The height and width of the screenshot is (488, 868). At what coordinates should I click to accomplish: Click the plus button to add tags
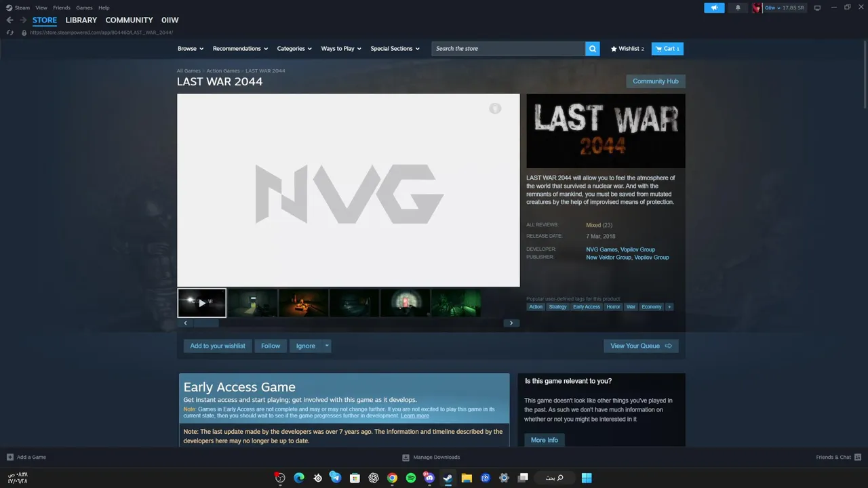[669, 307]
